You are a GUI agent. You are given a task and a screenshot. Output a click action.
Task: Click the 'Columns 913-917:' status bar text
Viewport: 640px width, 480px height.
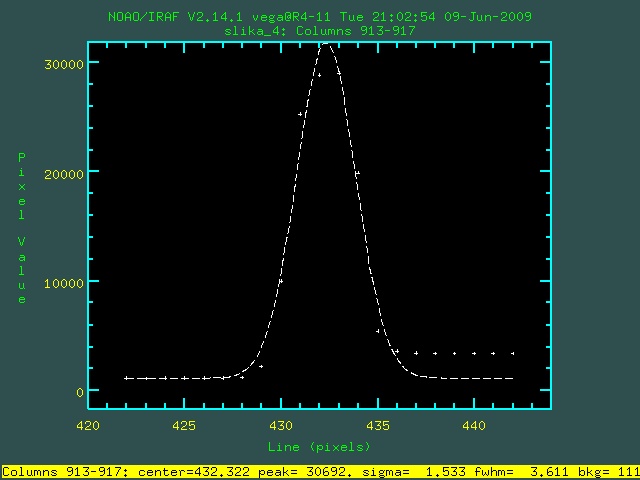pos(66,473)
